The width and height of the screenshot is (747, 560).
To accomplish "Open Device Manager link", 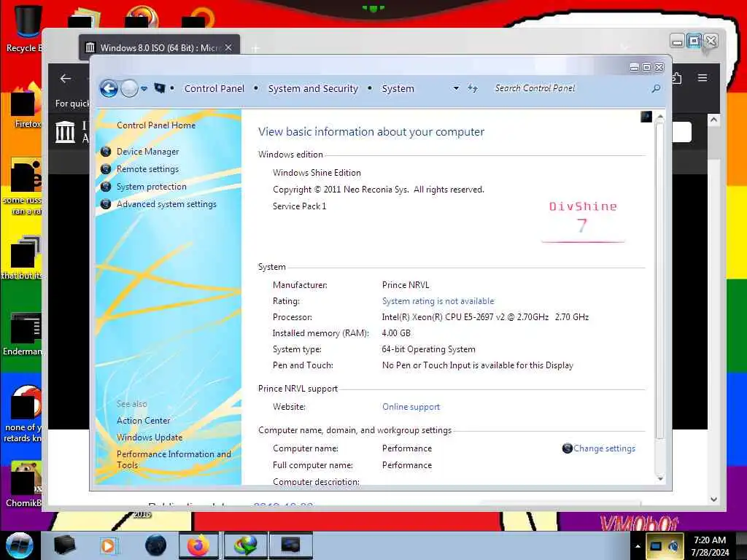I will click(x=147, y=152).
